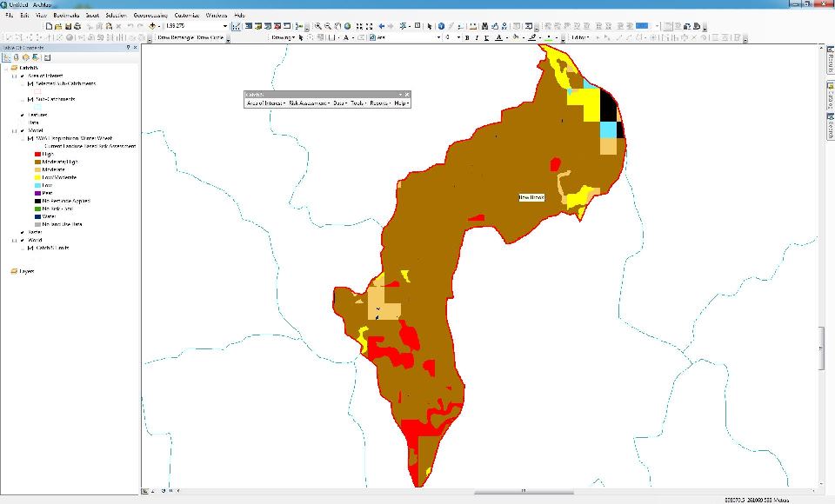The width and height of the screenshot is (835, 504).
Task: Click Area of Interest on CatchIS toolbar
Action: pos(264,103)
